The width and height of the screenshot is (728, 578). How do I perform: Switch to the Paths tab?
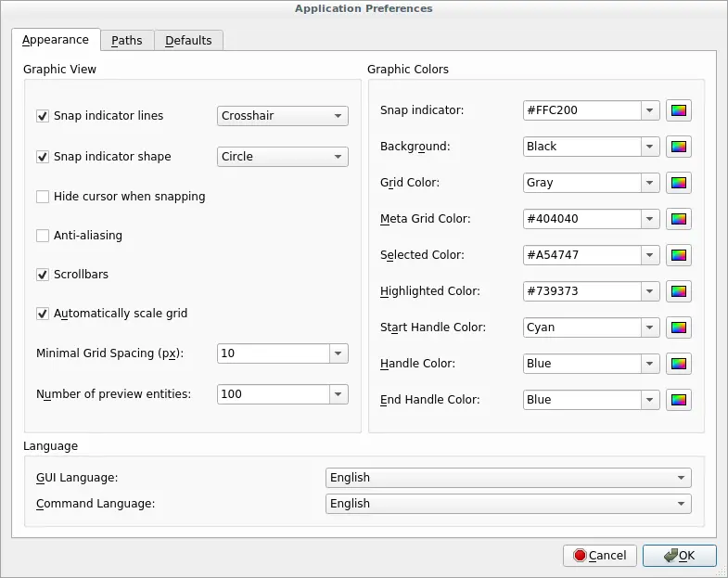127,41
